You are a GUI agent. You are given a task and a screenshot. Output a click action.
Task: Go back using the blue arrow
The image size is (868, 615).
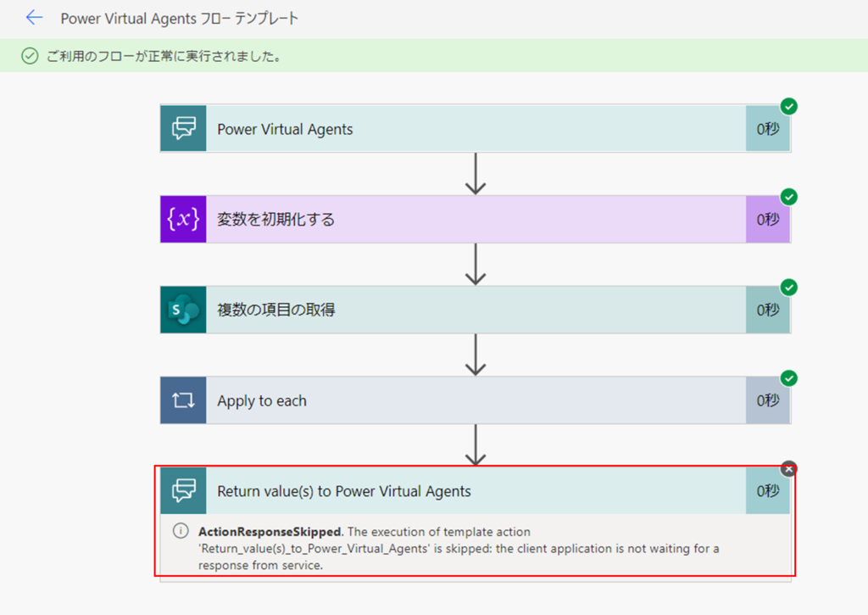(x=34, y=18)
